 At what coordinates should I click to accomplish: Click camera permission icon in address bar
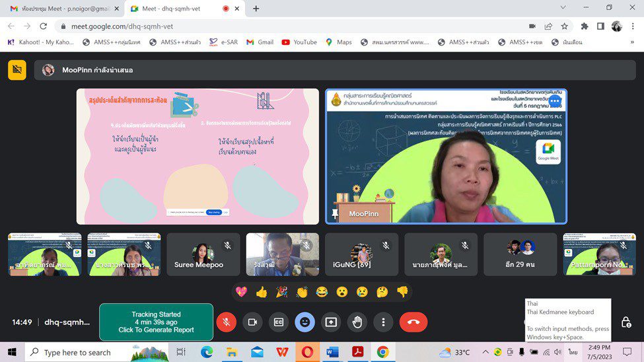532,26
